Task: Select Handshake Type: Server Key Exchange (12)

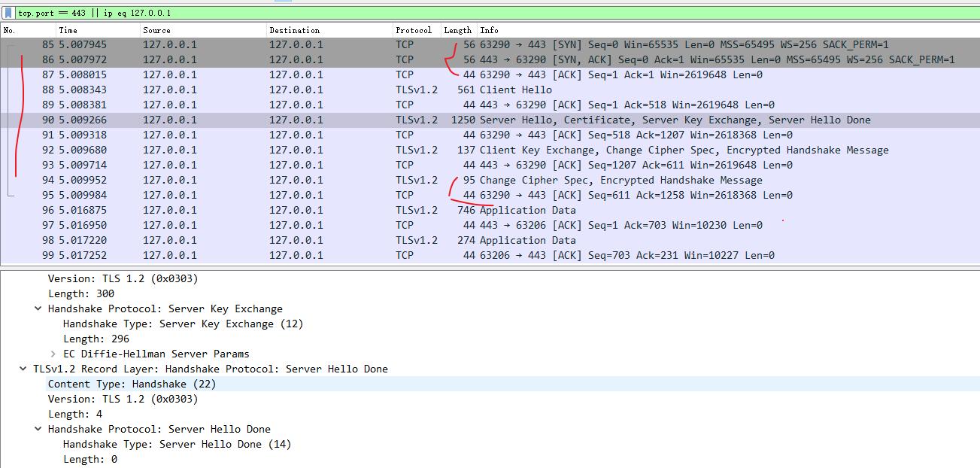Action: tap(183, 324)
